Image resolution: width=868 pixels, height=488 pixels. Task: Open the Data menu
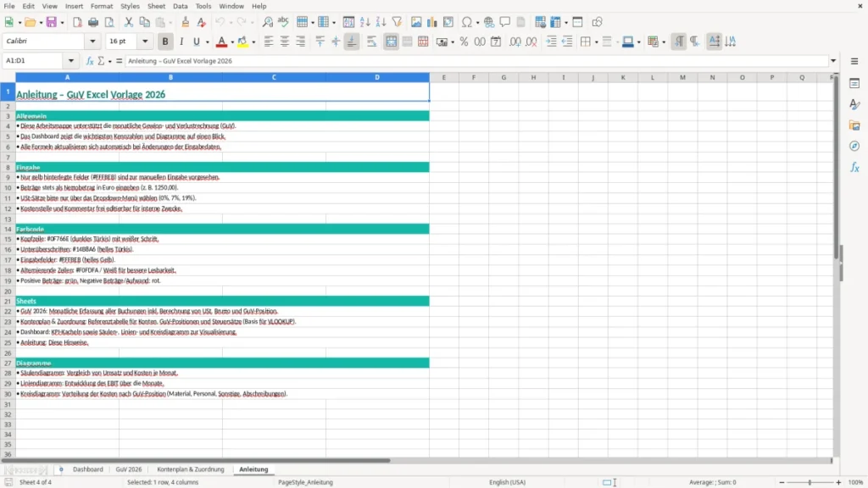click(181, 6)
